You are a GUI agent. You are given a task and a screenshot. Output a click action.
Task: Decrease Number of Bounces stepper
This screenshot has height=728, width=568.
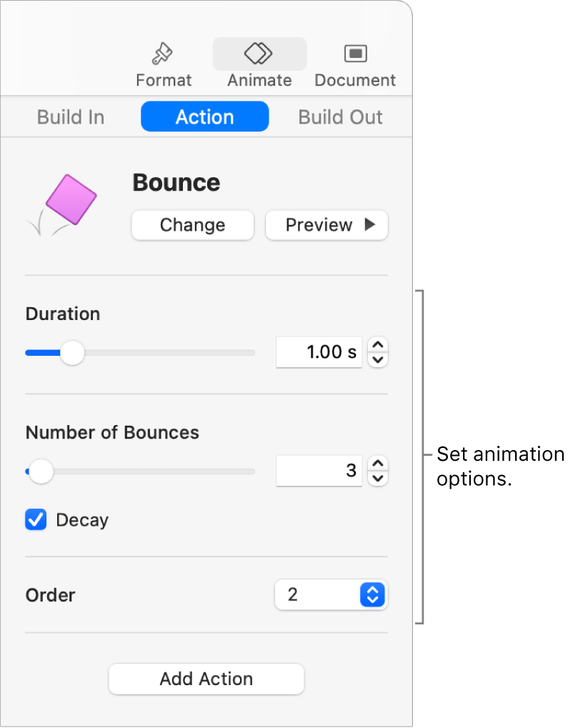(x=378, y=478)
